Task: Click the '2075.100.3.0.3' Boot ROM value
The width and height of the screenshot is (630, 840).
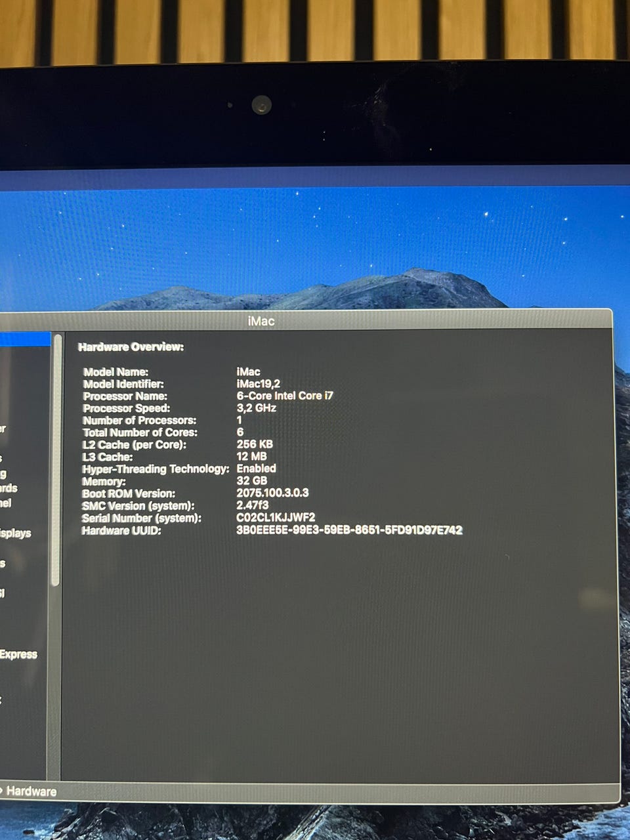Action: (x=272, y=493)
